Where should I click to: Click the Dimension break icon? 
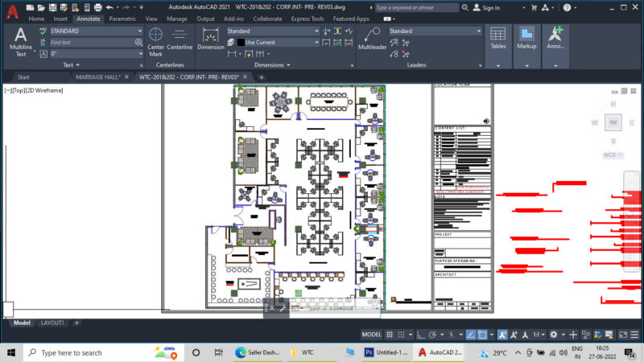[x=327, y=31]
